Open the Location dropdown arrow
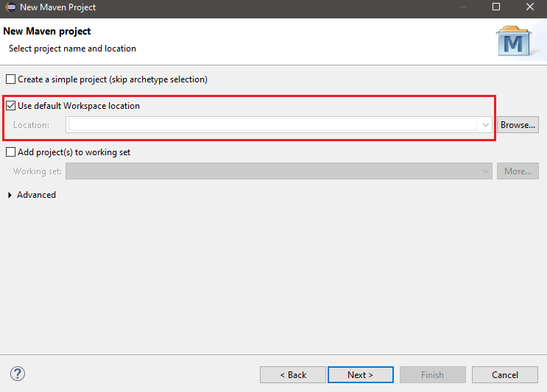Image resolution: width=547 pixels, height=392 pixels. coord(486,125)
